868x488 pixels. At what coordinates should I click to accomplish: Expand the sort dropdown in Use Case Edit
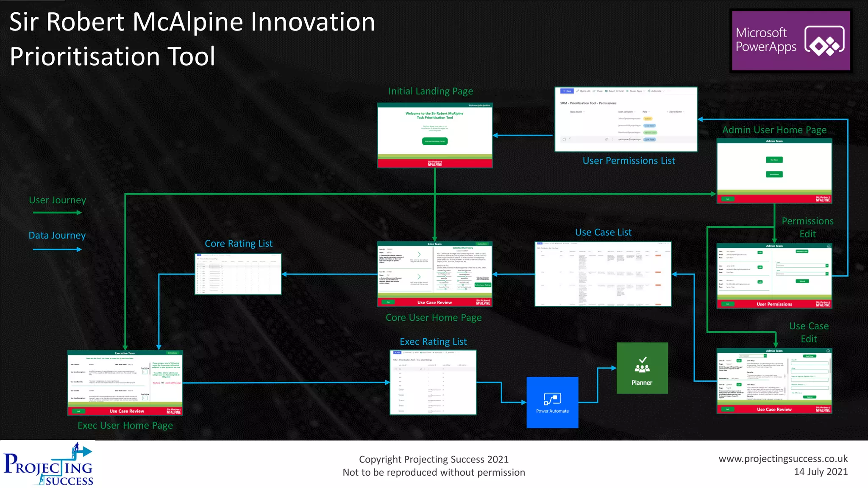[x=765, y=356]
